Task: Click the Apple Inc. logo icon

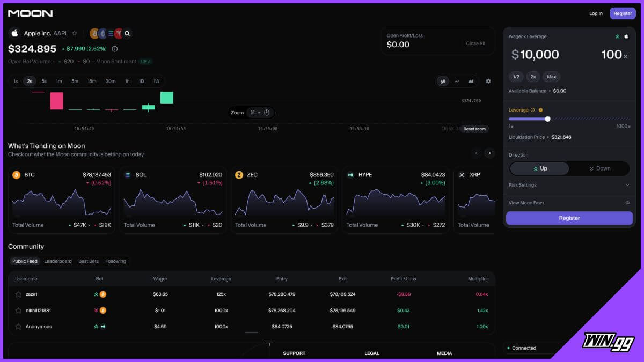Action: tap(14, 33)
